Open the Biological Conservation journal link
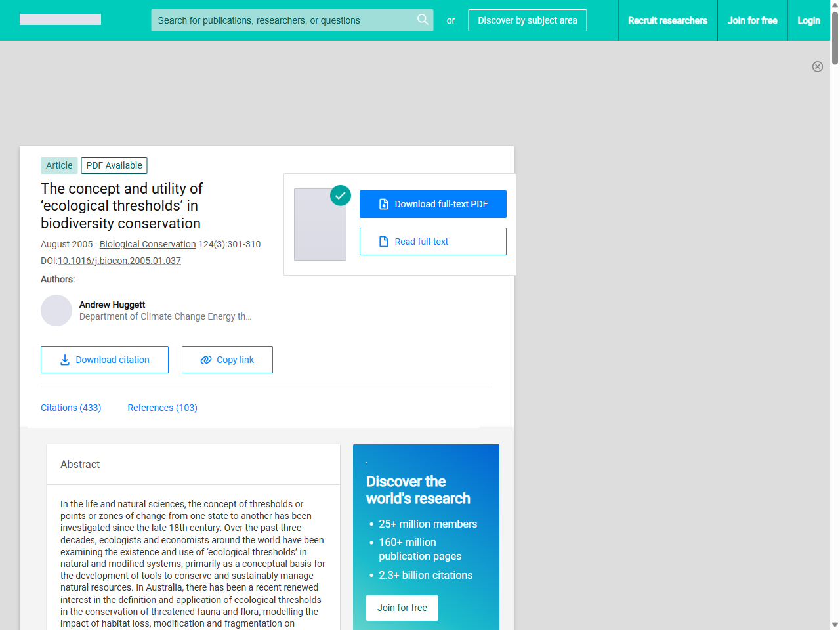This screenshot has height=630, width=840. click(148, 244)
